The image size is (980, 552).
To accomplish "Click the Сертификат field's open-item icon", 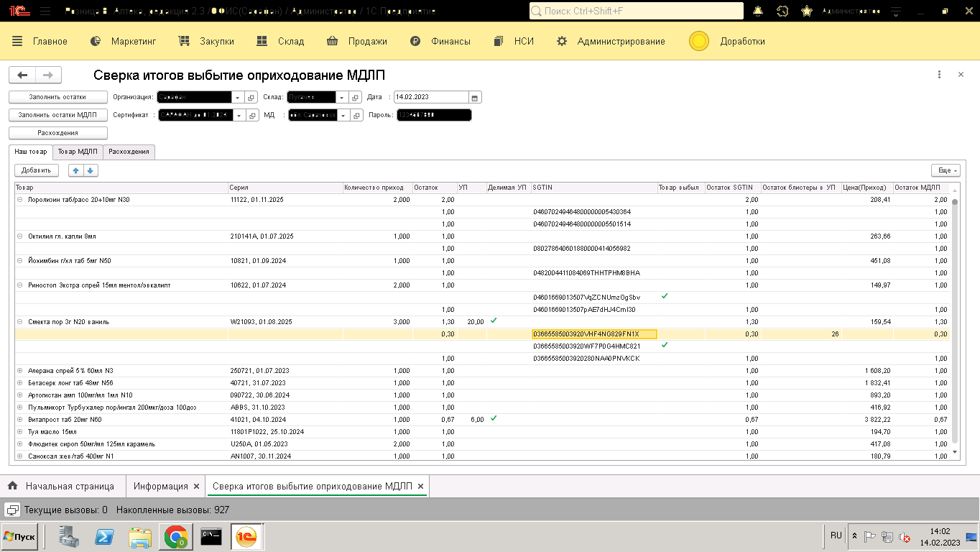I will pos(252,115).
